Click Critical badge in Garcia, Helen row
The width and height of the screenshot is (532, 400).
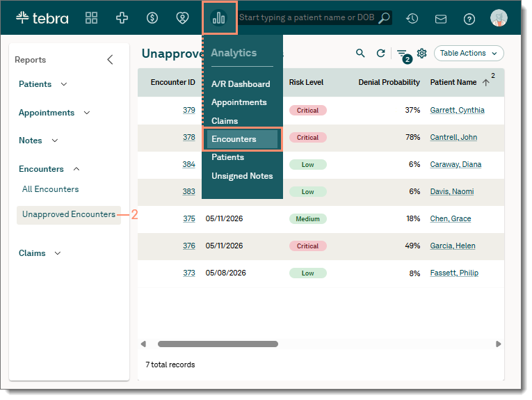308,246
